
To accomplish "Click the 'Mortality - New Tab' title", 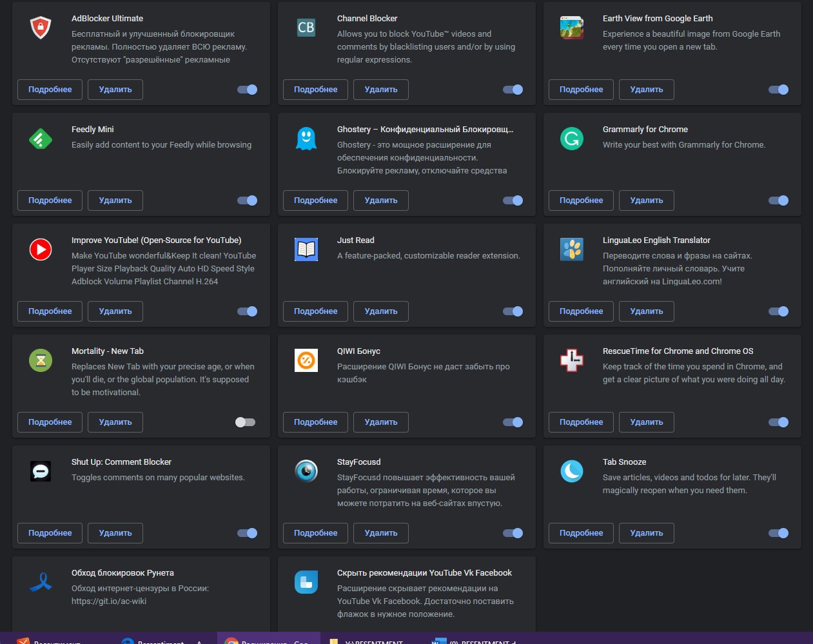I will tap(108, 351).
